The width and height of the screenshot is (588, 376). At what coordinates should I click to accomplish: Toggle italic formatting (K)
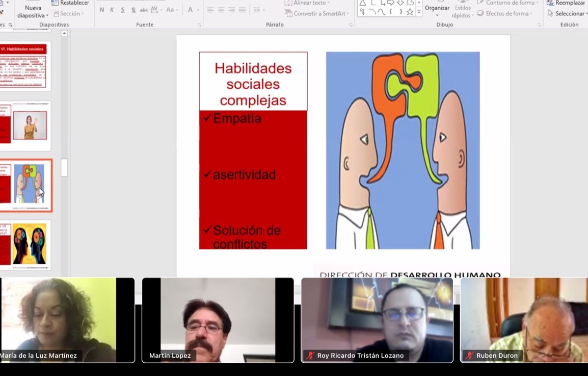point(112,10)
